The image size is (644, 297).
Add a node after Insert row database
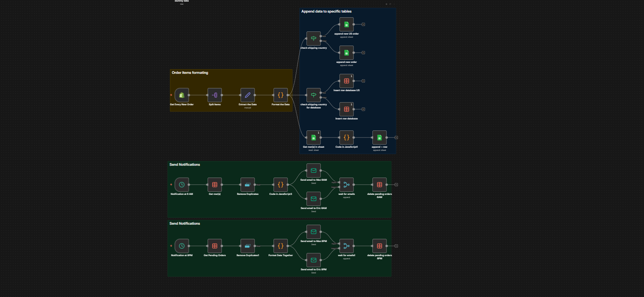tap(363, 109)
